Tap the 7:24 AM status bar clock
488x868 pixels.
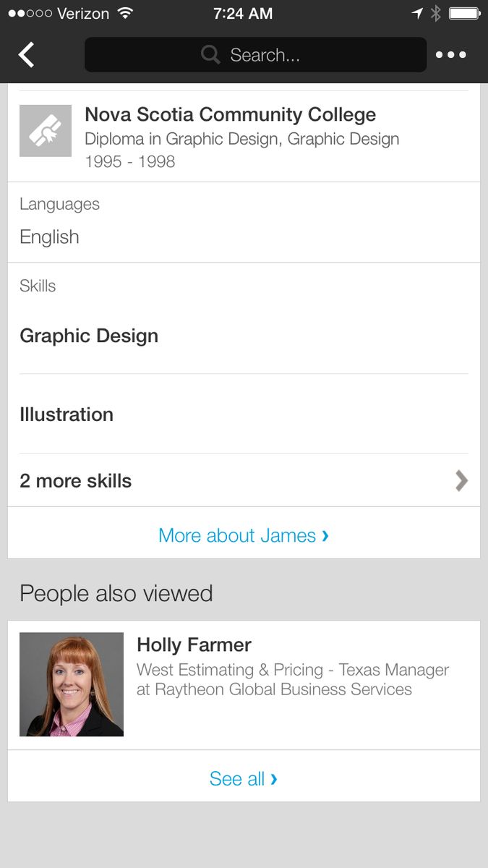click(x=243, y=13)
